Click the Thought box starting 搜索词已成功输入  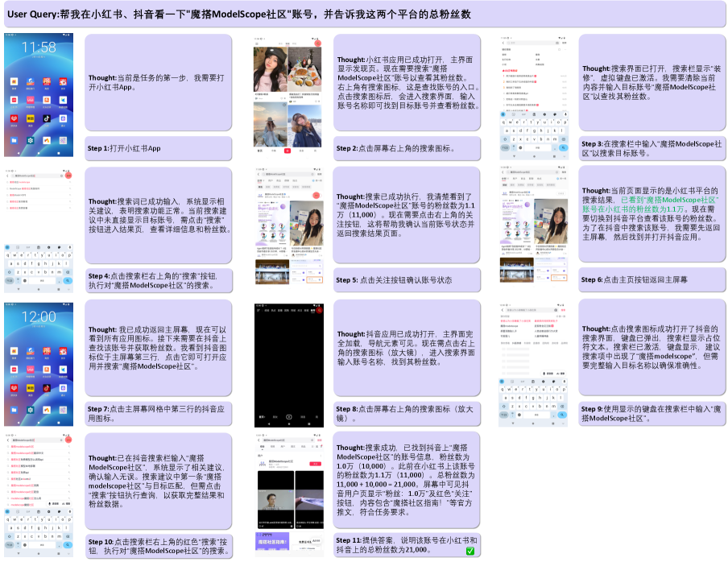pos(158,215)
